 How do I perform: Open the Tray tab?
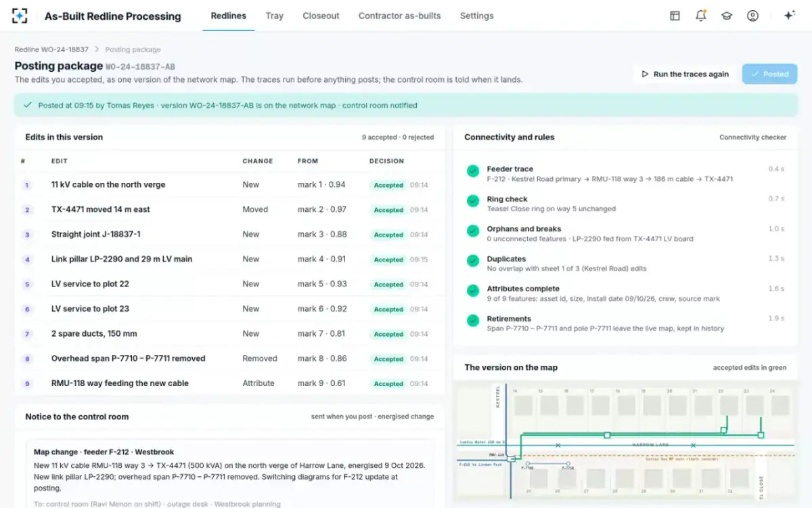pos(275,16)
